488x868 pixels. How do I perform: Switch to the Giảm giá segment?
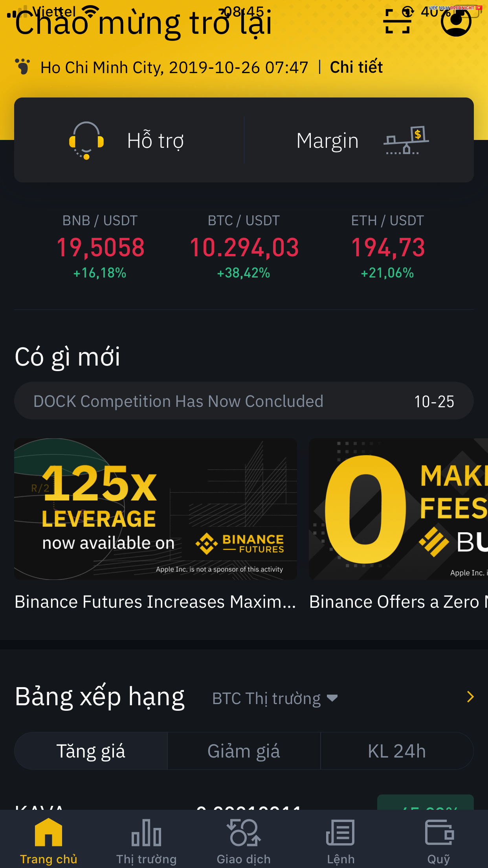pos(244,751)
